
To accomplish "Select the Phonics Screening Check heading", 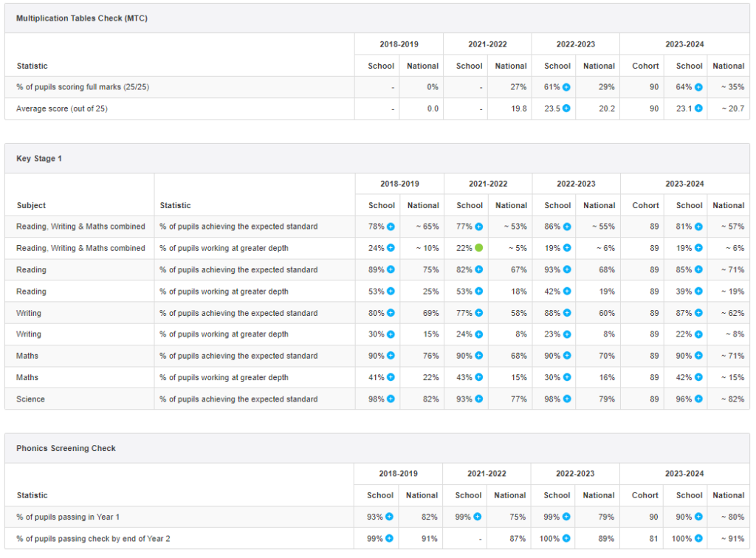I will [x=66, y=448].
